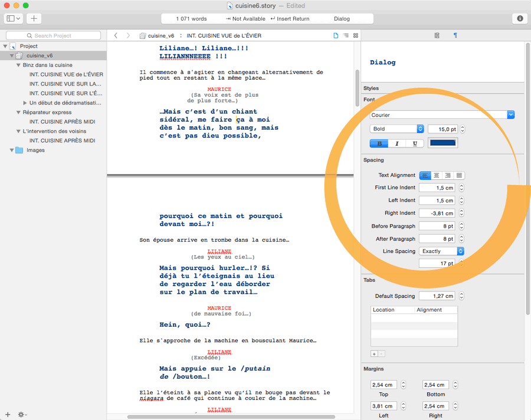Click the cuisine_v6 document icon in path bar

pos(143,35)
